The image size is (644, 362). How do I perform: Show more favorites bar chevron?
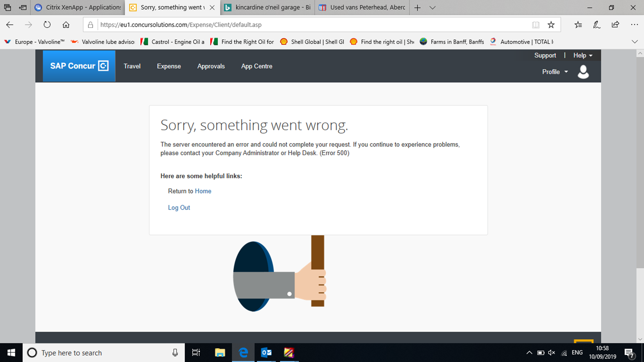tap(634, 42)
